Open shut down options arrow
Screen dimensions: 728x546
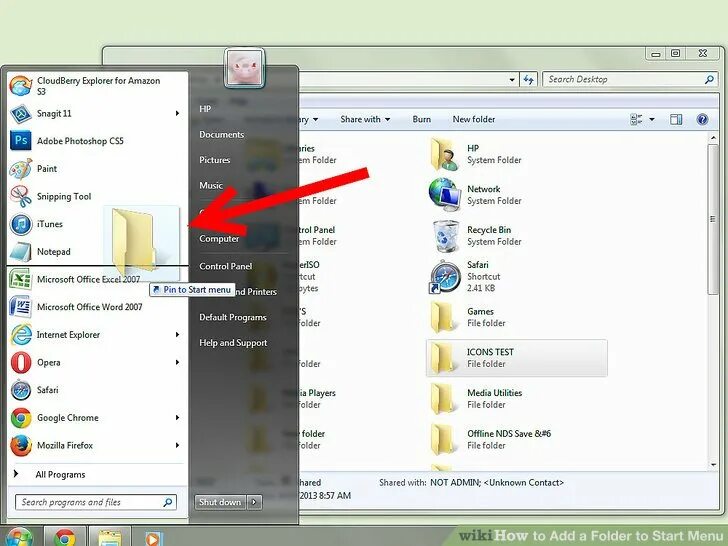[254, 502]
